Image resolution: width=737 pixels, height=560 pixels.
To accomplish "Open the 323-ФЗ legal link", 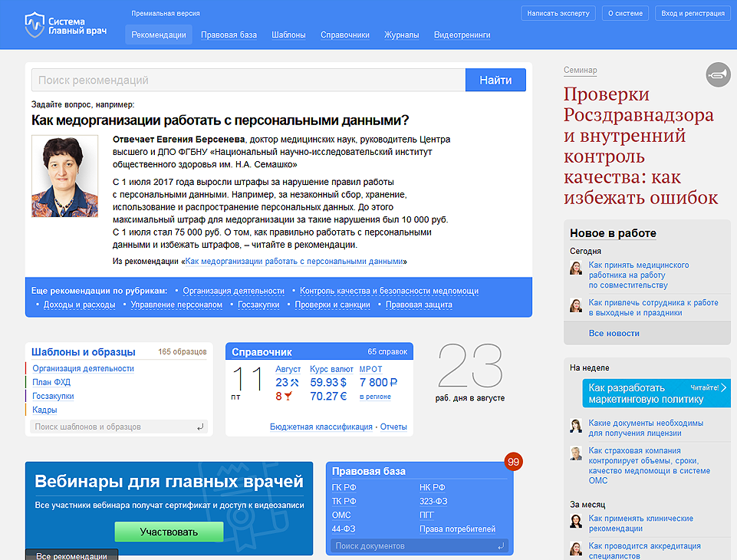I will pyautogui.click(x=433, y=501).
